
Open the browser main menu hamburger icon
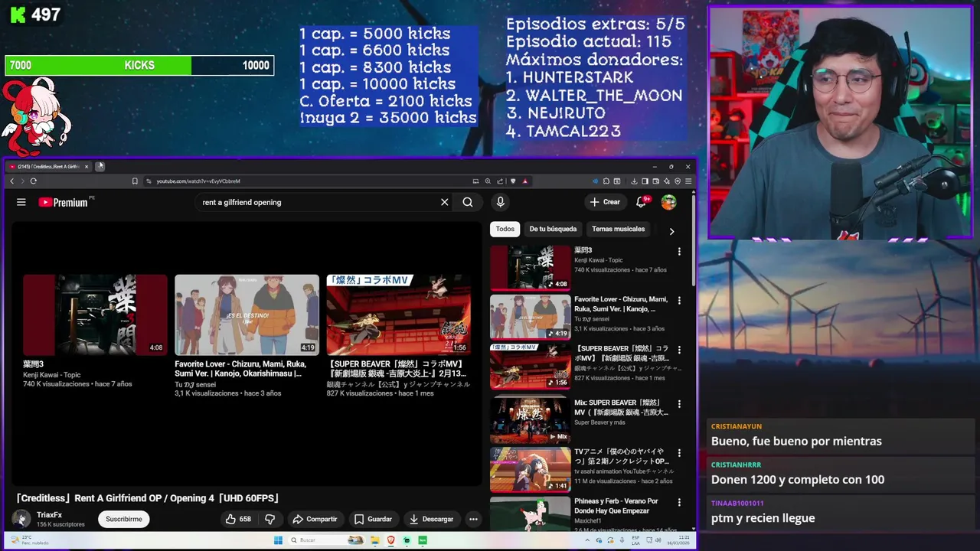(x=688, y=181)
